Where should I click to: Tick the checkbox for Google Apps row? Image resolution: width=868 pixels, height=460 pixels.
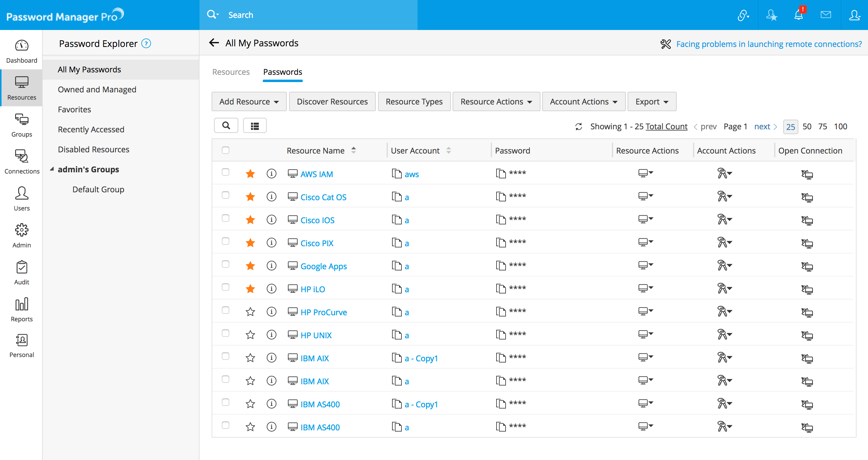[x=226, y=264]
